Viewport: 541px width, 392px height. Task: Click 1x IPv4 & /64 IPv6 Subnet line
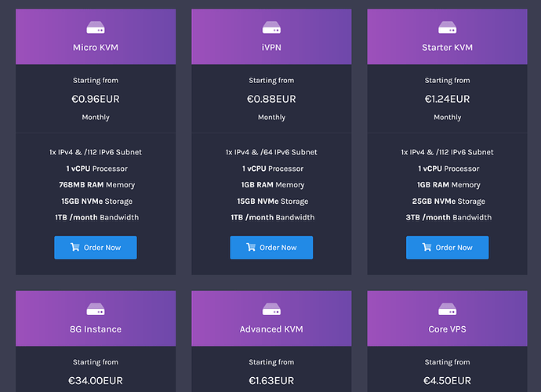click(x=271, y=152)
